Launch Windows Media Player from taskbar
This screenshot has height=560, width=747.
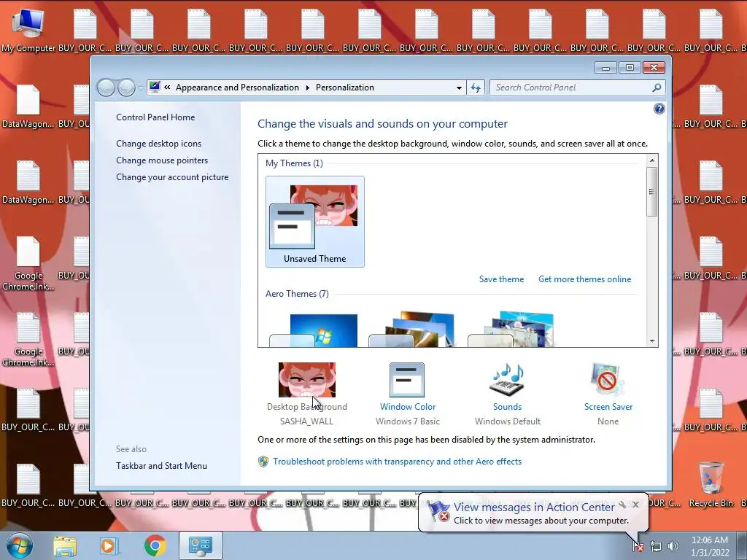(109, 545)
